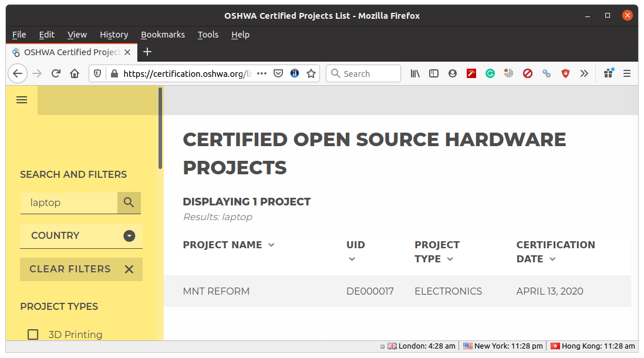The width and height of the screenshot is (644, 358).
Task: Click the April 13, 2020 date
Action: pyautogui.click(x=549, y=292)
